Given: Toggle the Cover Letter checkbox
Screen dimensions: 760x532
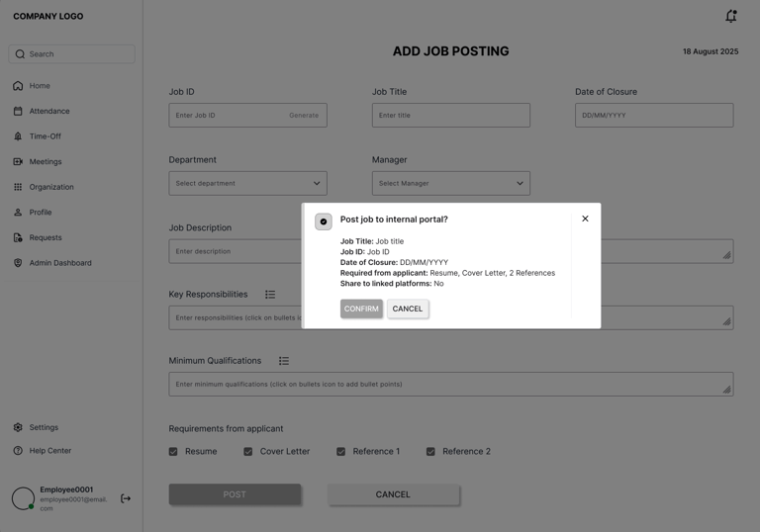Looking at the screenshot, I should click(248, 452).
